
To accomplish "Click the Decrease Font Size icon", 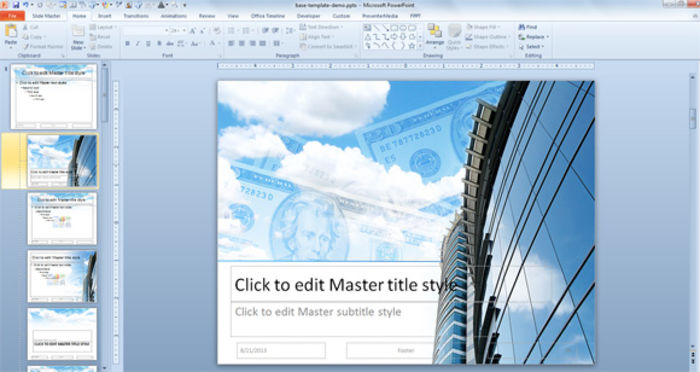I will pyautogui.click(x=202, y=31).
